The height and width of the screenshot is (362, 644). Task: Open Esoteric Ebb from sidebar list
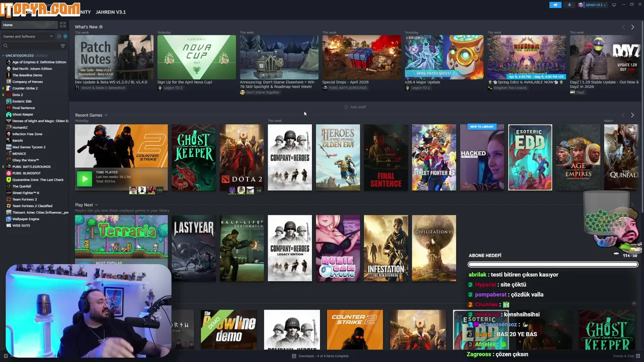22,101
